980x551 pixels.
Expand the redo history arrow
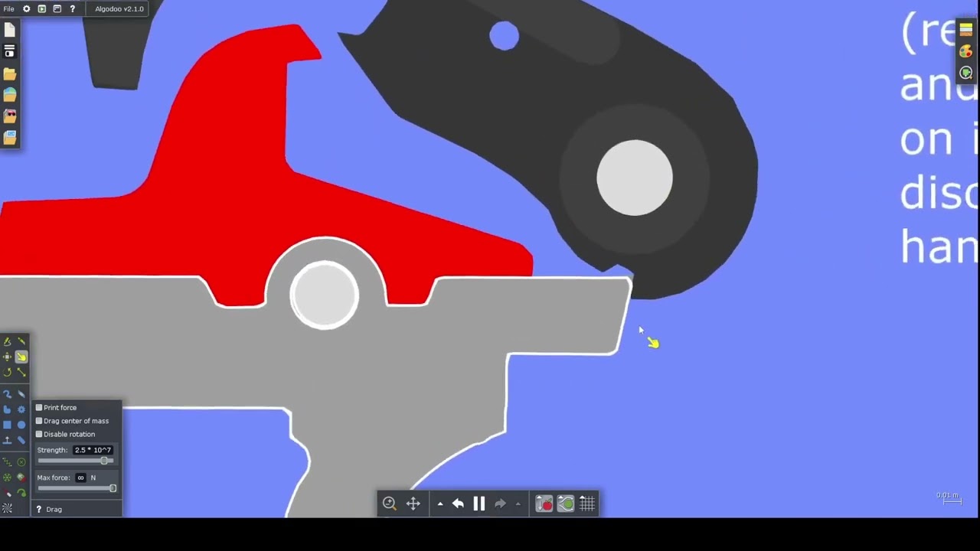(518, 504)
